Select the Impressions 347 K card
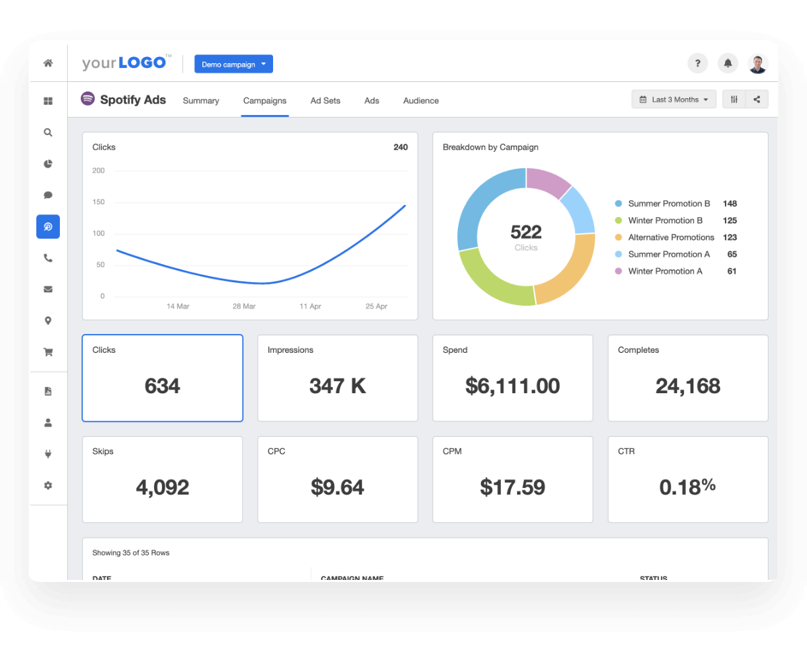Viewport: 807px width, 672px height. point(338,378)
